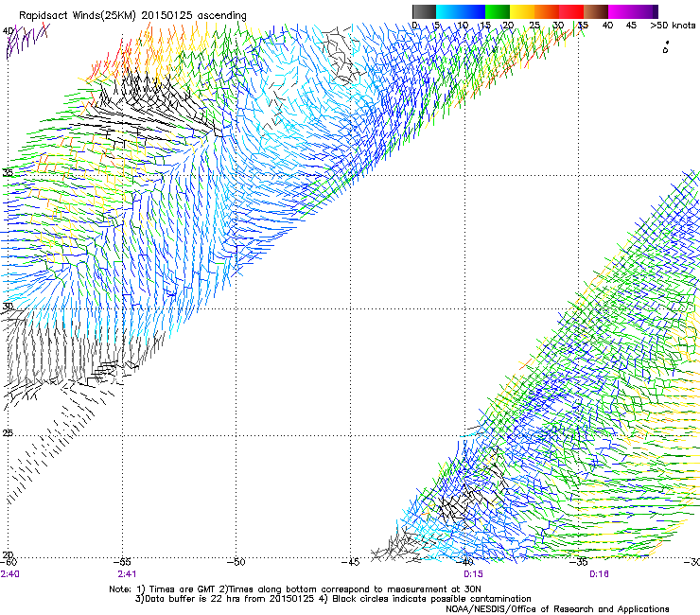Screen dimensions: 700x615
Task: Click the '40' knots legend label under the color bar
Action: tap(607, 26)
